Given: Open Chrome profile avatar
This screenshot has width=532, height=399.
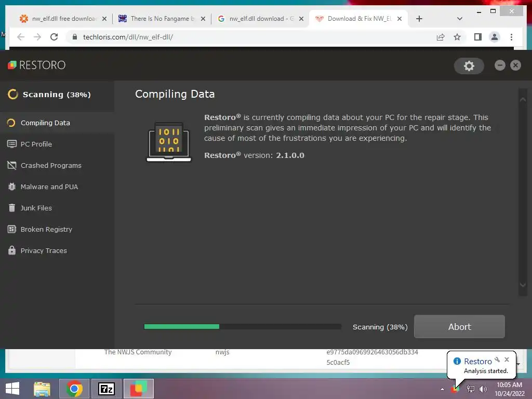Looking at the screenshot, I should click(495, 37).
